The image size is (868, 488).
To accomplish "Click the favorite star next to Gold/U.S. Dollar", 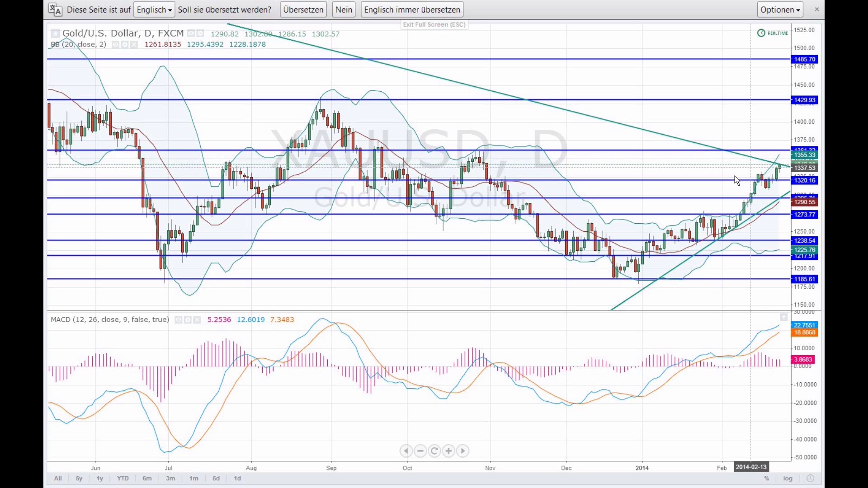I will [x=55, y=33].
